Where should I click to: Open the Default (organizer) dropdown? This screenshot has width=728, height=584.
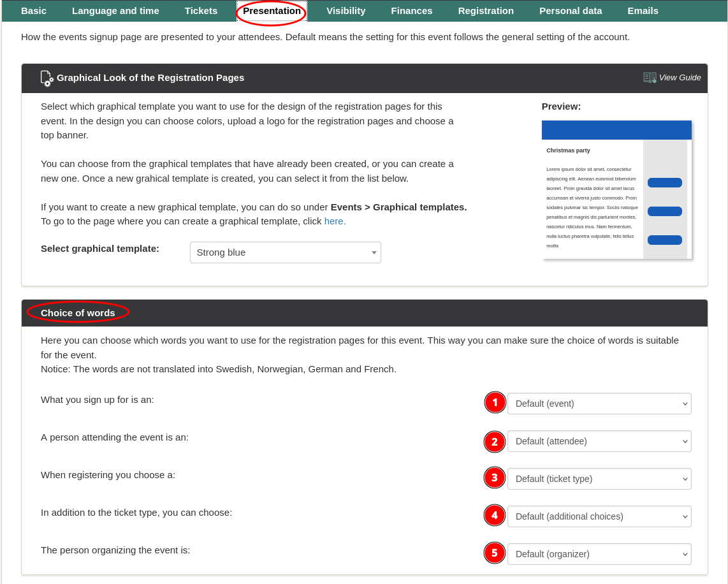pos(599,554)
